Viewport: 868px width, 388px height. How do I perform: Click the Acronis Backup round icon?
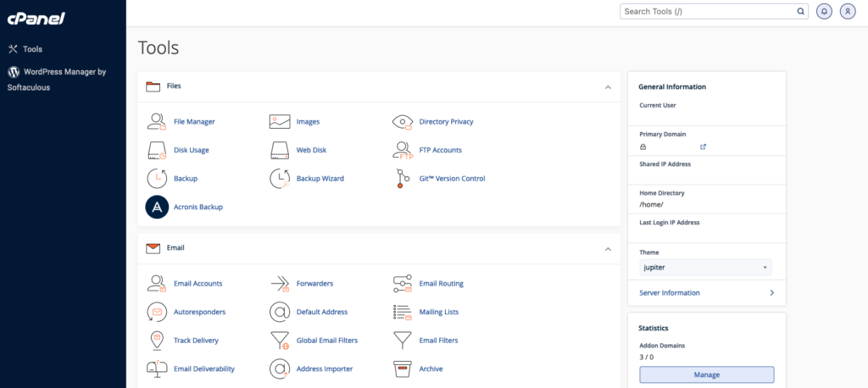[157, 207]
